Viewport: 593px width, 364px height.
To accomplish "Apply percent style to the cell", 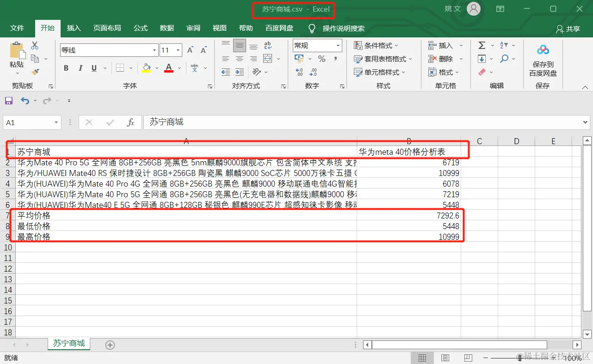I will [322, 59].
